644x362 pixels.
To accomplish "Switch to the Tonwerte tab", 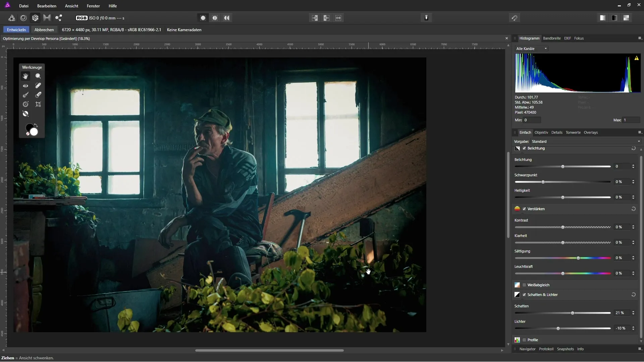I will pyautogui.click(x=573, y=132).
